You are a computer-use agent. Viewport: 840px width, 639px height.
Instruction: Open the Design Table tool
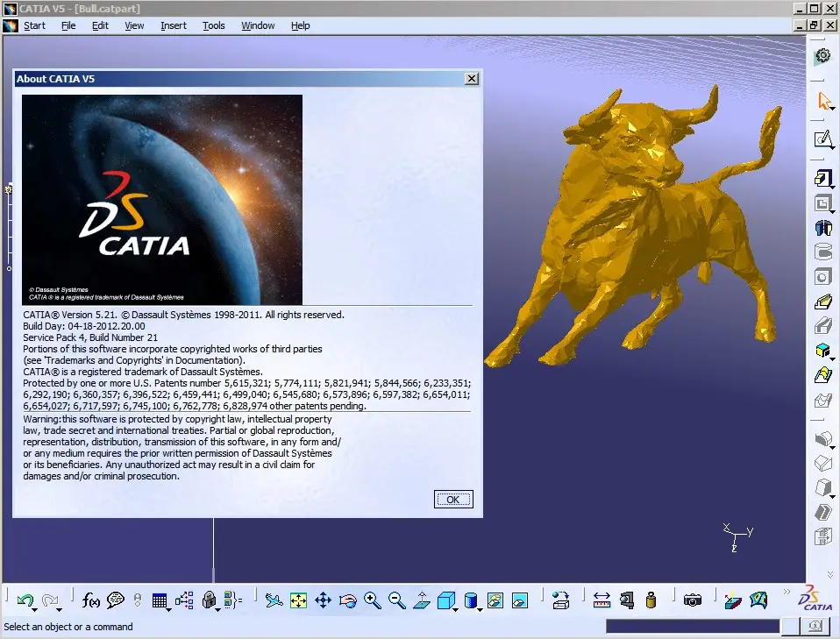pos(159,600)
